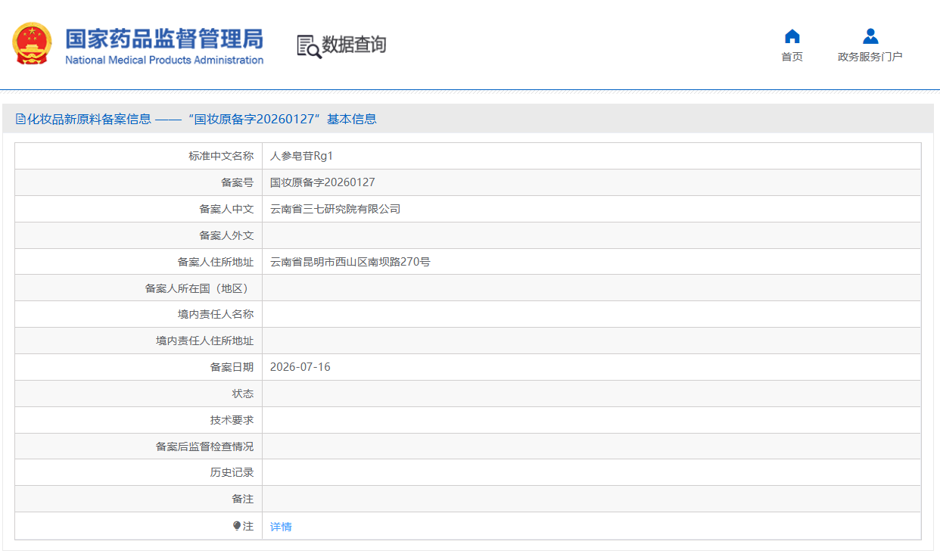Click the label 技术要求
Screen dimensions: 940x560
click(232, 420)
